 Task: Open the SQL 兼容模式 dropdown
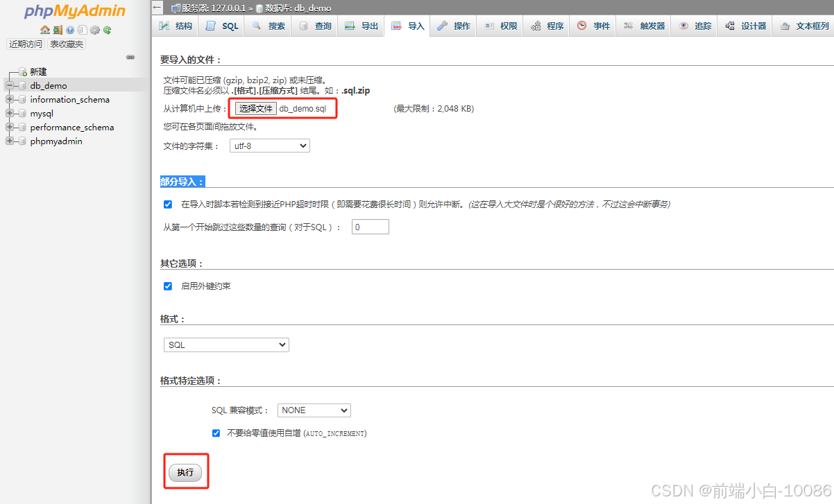click(x=314, y=410)
